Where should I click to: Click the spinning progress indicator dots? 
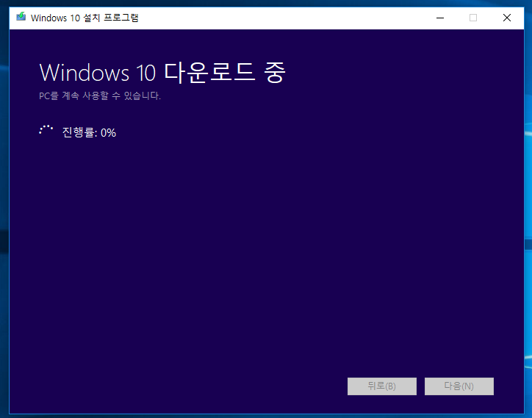tap(46, 129)
